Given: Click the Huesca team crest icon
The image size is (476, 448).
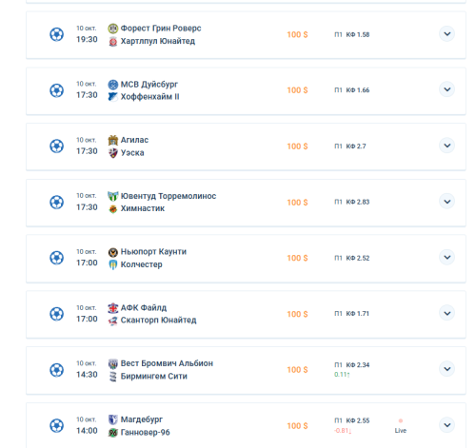Looking at the screenshot, I should 113,153.
